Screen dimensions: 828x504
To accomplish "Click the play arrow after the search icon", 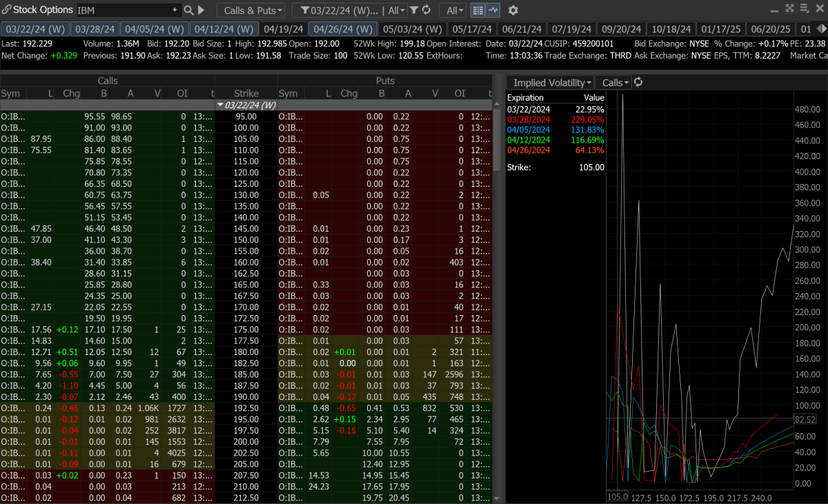I will pos(201,10).
